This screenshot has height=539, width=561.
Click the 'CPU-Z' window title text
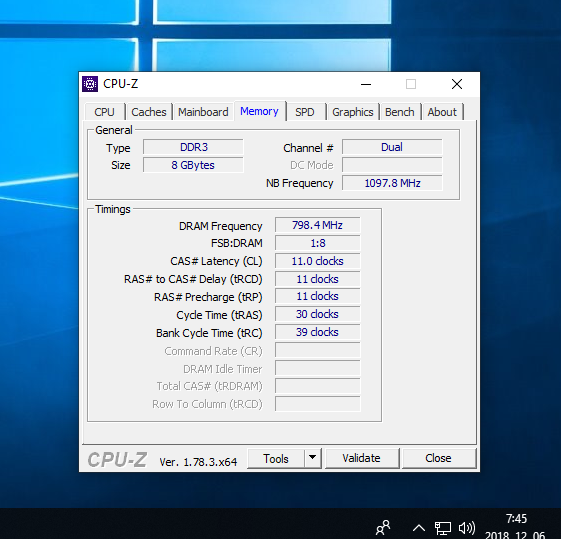click(x=121, y=84)
